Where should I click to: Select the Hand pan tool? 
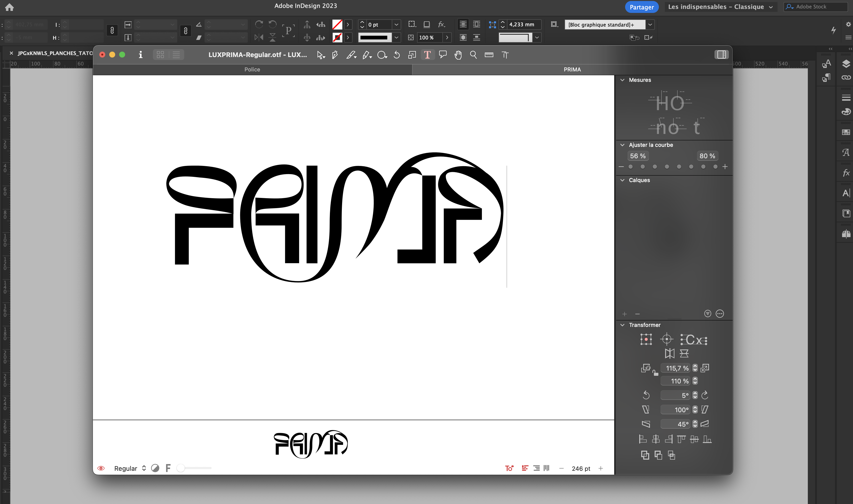point(458,55)
